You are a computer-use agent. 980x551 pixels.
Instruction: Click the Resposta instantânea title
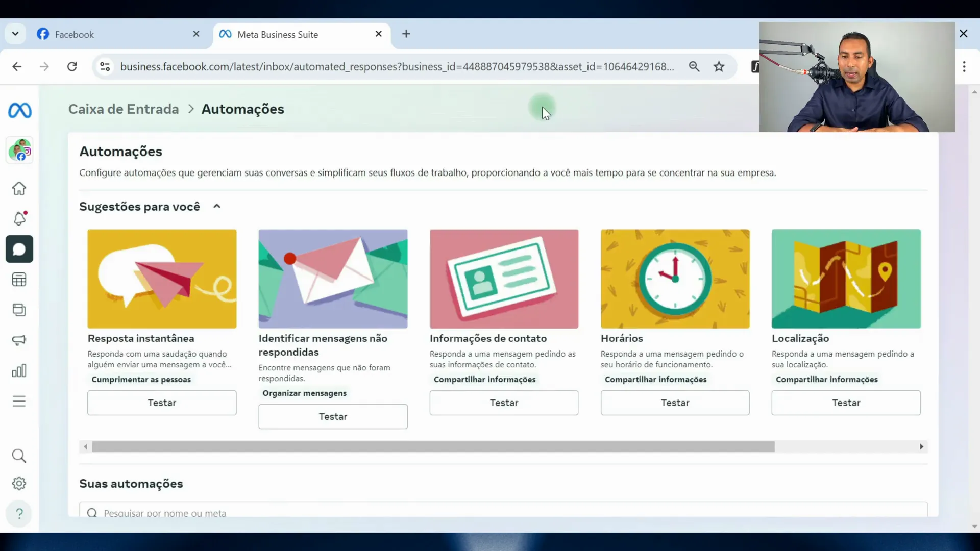coord(141,338)
